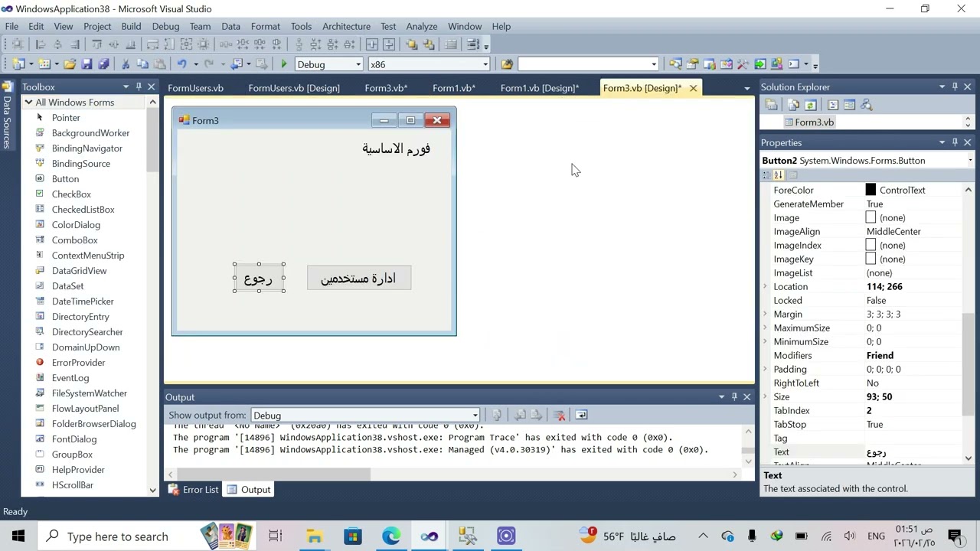Click the Undo arrow icon
Viewport: 980px width, 551px height.
tap(181, 64)
